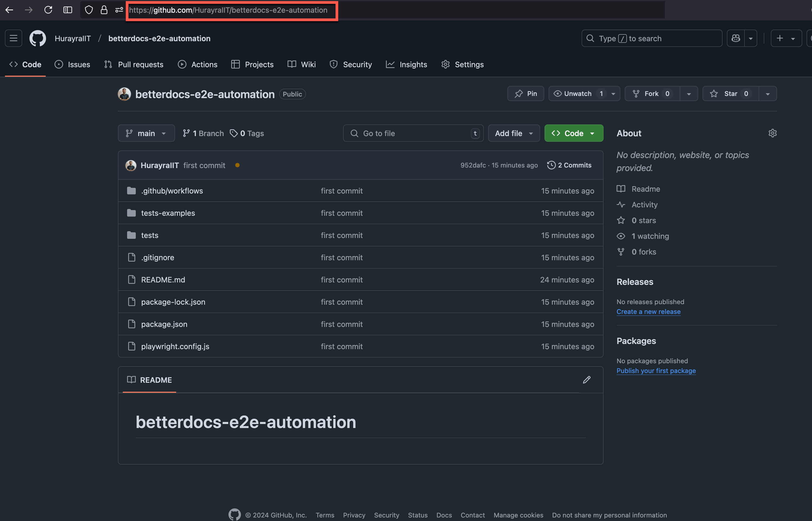Open the tests folder
This screenshot has height=521, width=812.
(150, 235)
